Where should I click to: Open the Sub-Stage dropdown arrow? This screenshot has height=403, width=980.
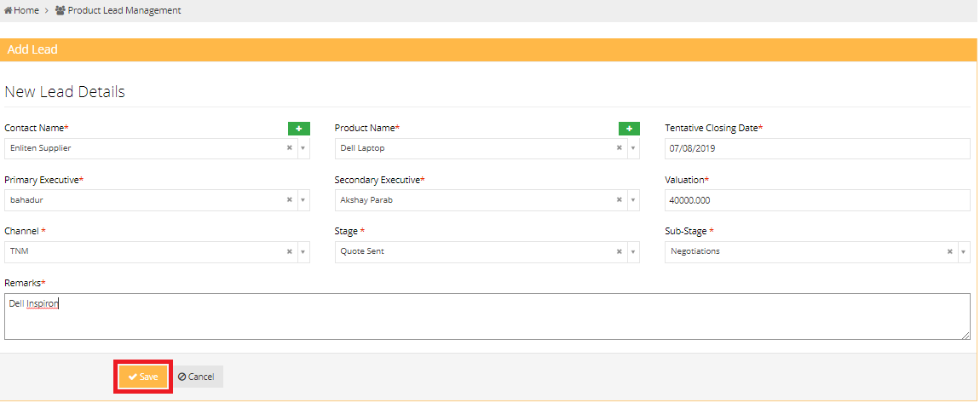point(964,252)
